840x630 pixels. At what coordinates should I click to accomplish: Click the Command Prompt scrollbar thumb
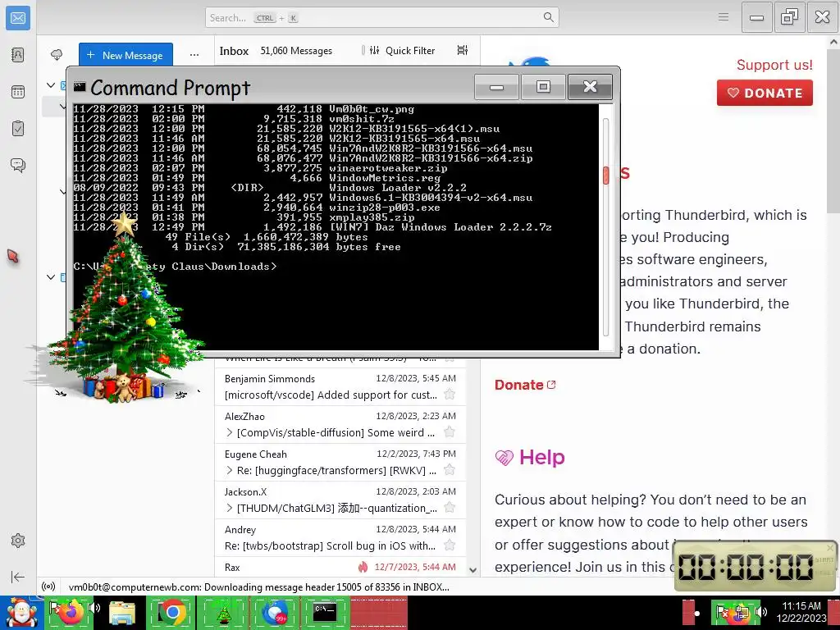click(x=606, y=176)
